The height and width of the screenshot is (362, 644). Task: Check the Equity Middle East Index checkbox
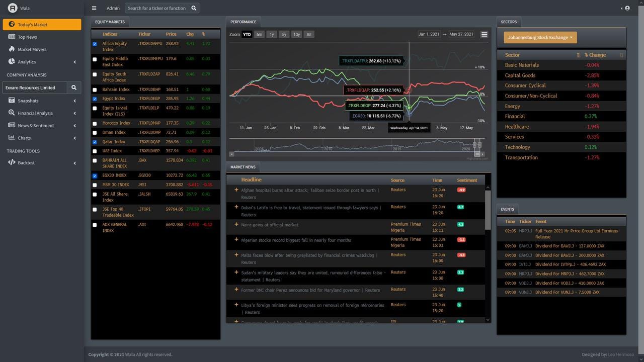95,59
